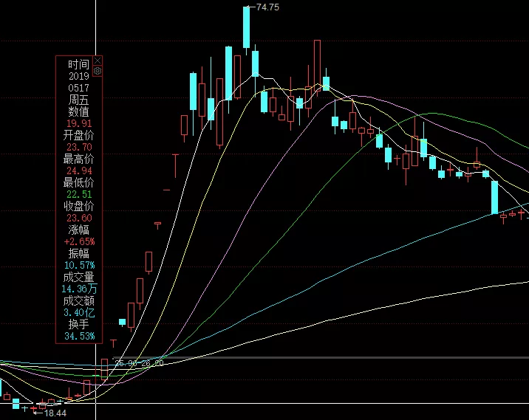The height and width of the screenshot is (420, 529).
Task: Select the large cyan candlestick near right edge
Action: coord(495,196)
